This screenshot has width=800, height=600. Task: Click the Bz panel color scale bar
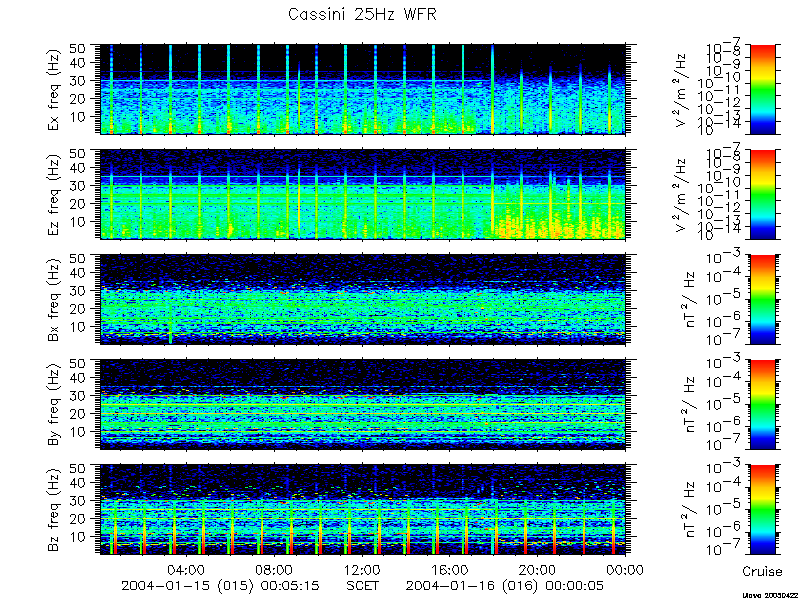coord(763,509)
